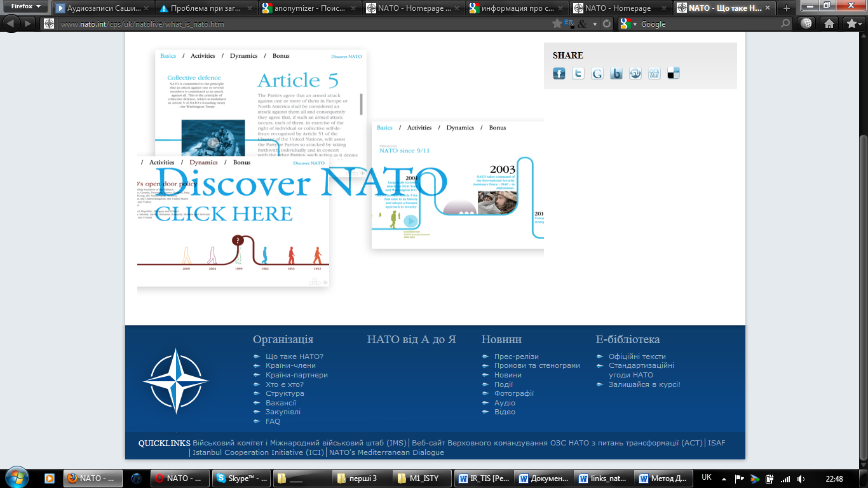
Task: Open Структура link
Action: 285,393
